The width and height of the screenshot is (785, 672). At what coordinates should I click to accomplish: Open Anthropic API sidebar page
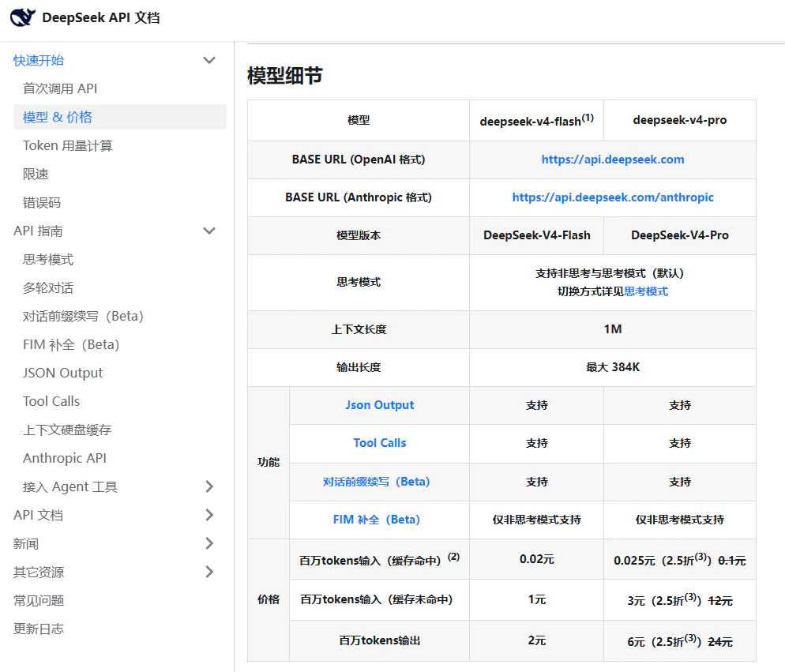65,458
